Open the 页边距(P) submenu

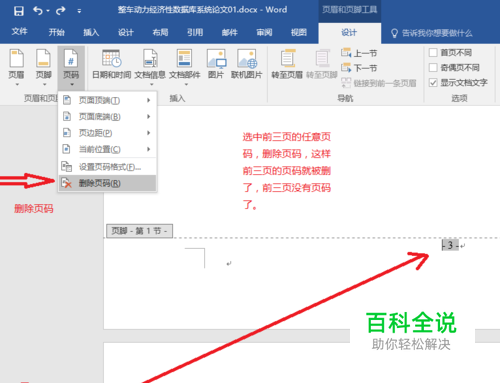pyautogui.click(x=107, y=133)
